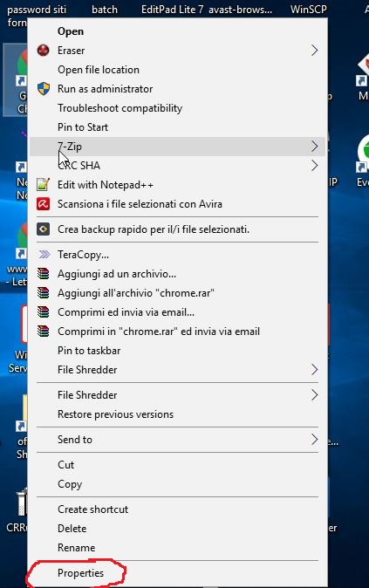Choose Comprimi ed invia via email...
Image resolution: width=369 pixels, height=588 pixels.
(x=126, y=312)
